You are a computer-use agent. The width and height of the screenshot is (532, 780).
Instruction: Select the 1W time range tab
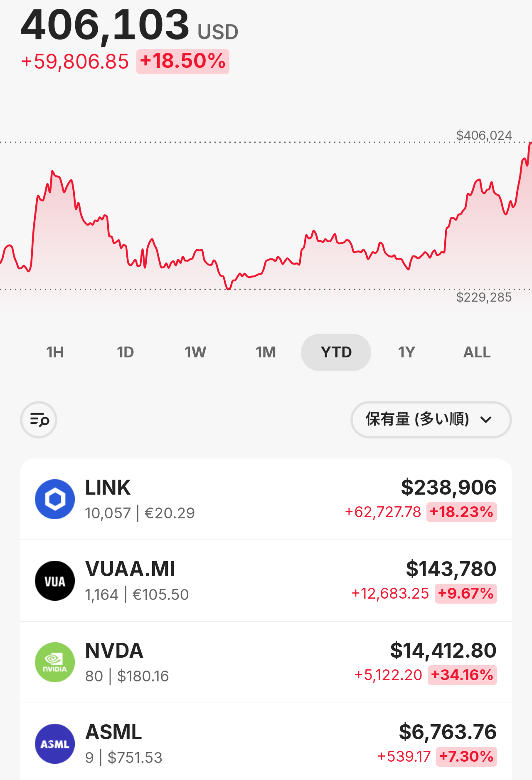(195, 352)
